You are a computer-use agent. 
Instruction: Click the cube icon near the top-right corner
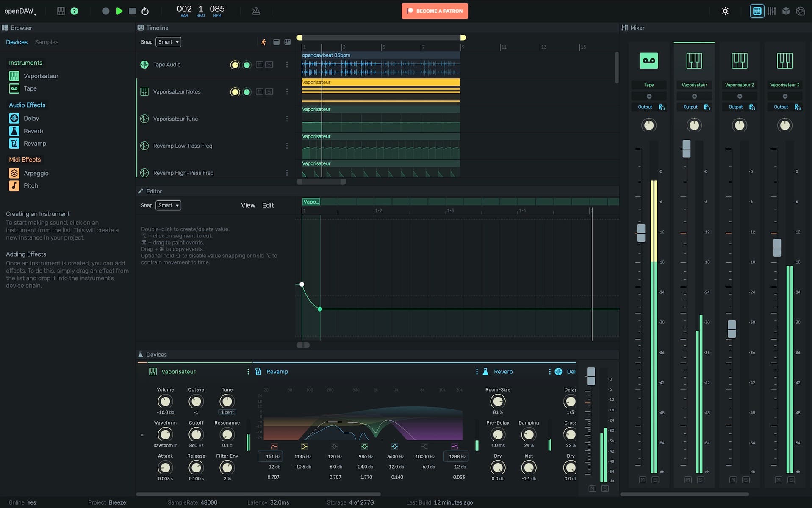786,11
